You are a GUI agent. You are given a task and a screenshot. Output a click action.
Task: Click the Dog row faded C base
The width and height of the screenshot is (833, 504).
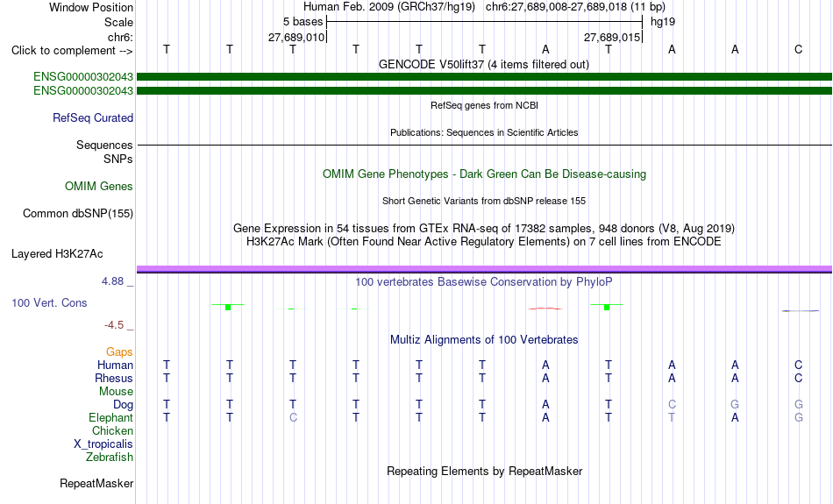coord(672,405)
